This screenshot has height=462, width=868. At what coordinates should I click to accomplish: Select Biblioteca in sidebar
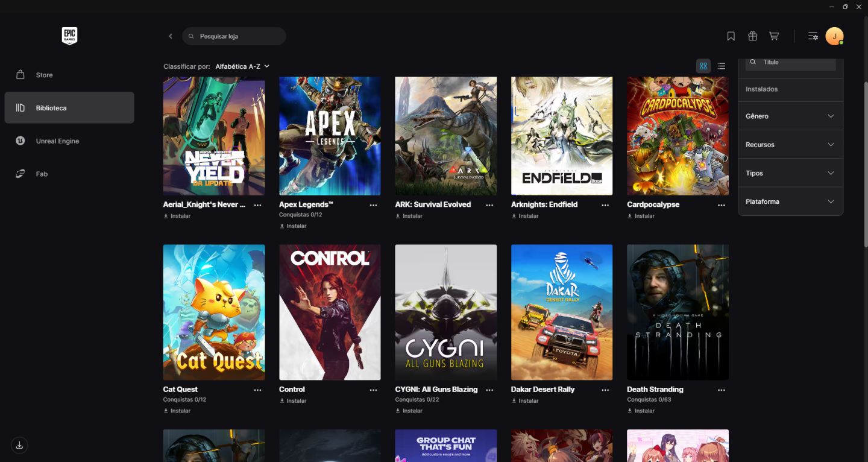[69, 108]
